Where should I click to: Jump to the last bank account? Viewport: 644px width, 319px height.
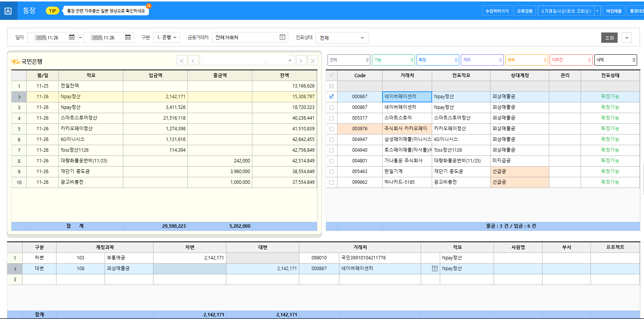[x=313, y=60]
